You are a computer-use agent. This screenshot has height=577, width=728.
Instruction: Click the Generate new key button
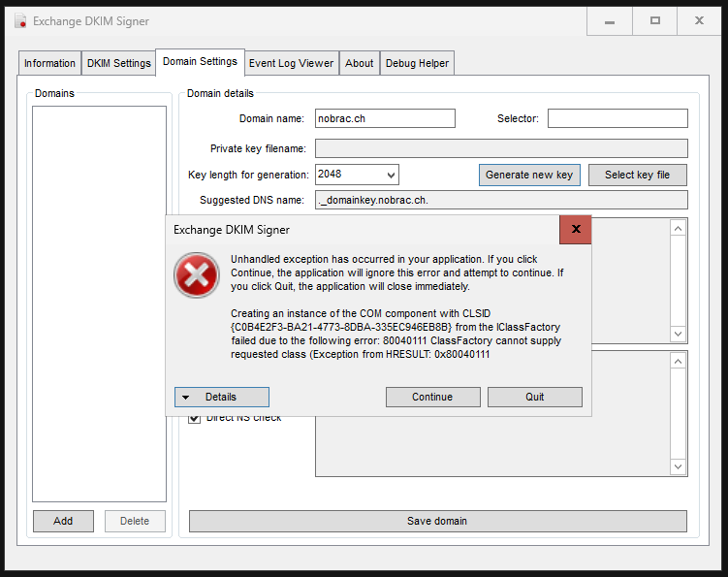click(529, 176)
